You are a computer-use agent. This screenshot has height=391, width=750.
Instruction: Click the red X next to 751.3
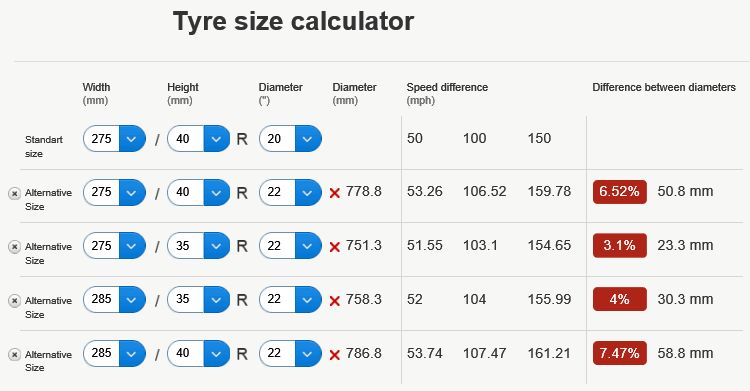[335, 247]
